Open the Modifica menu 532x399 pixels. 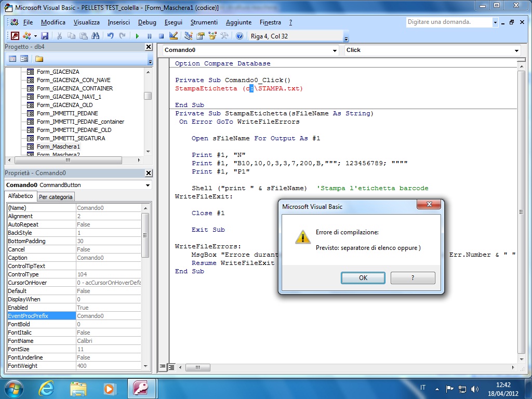point(54,22)
